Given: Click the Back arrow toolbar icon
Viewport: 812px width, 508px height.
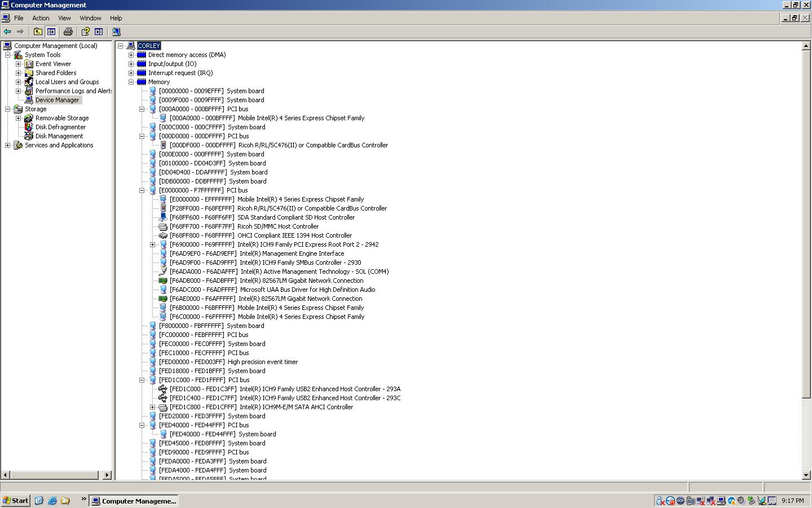Looking at the screenshot, I should (x=7, y=32).
